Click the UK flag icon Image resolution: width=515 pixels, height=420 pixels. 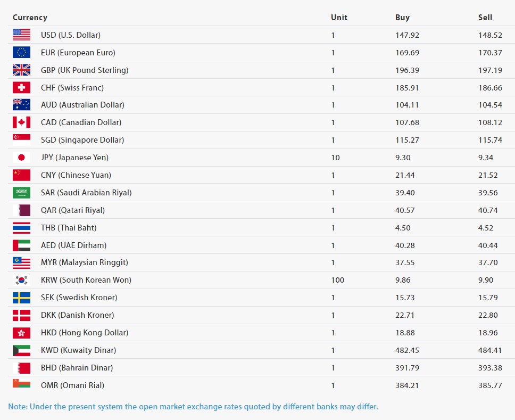21,70
